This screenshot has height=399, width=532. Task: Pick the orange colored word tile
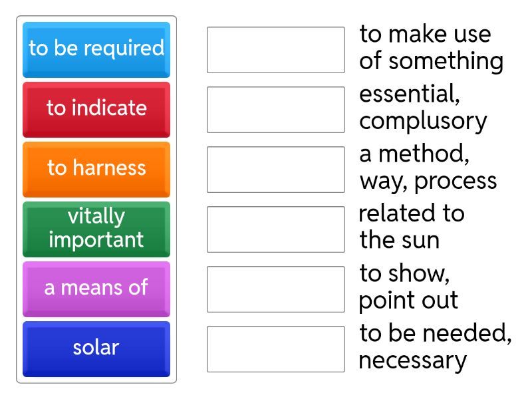pos(96,169)
